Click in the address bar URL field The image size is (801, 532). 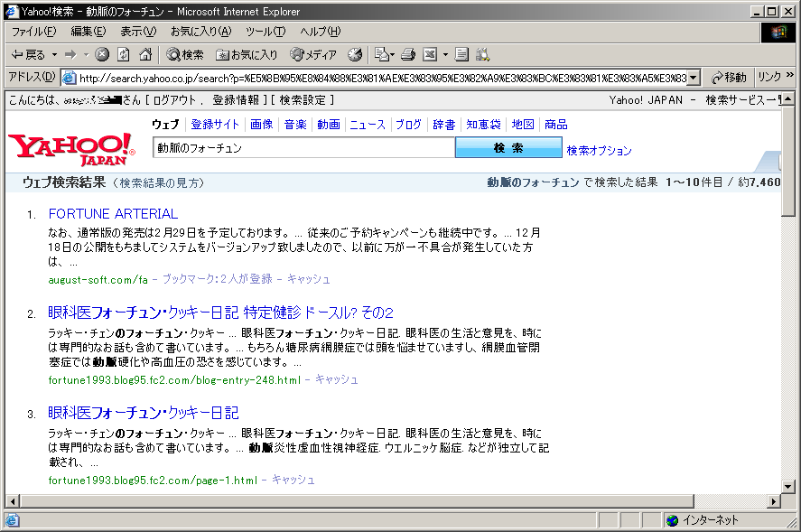click(x=380, y=78)
